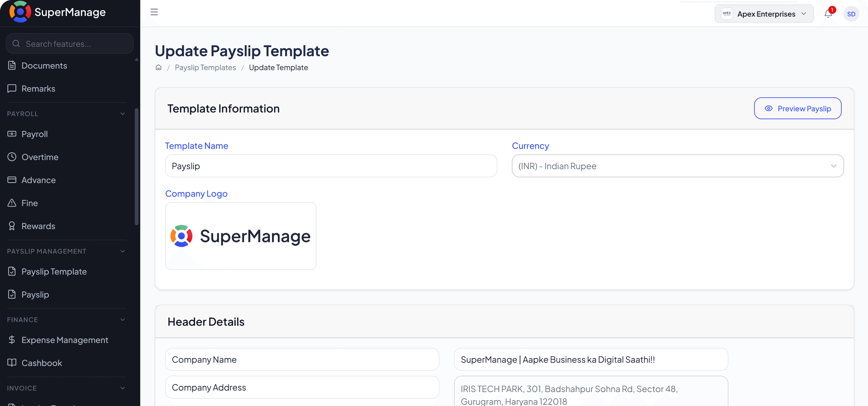This screenshot has width=868, height=406.
Task: Click the company address text area
Action: (591, 391)
